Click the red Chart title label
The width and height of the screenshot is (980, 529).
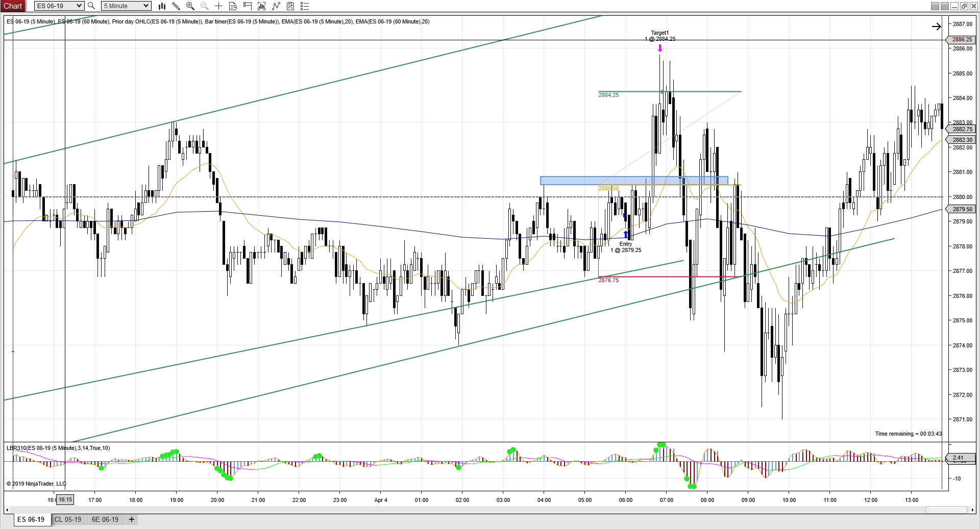click(x=13, y=6)
